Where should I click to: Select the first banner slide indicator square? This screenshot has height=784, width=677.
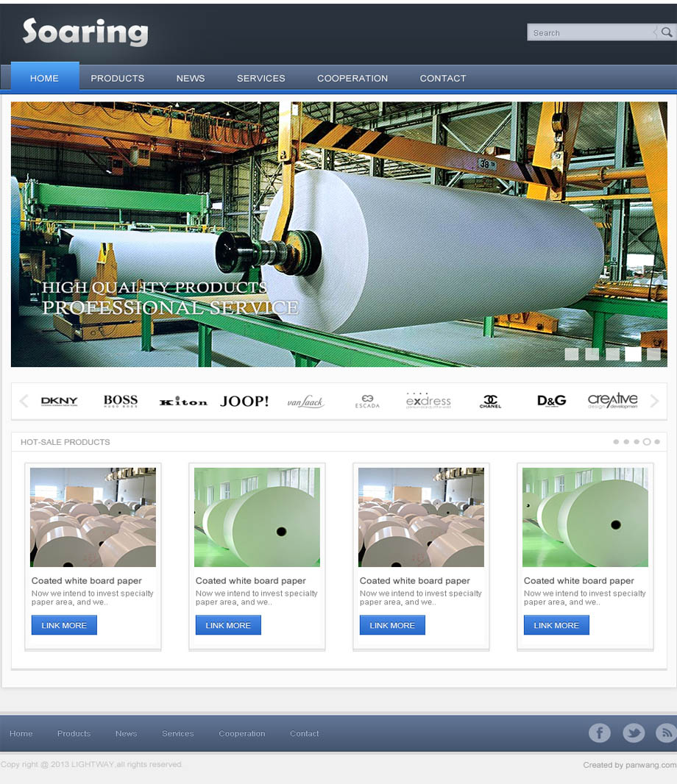tap(572, 354)
